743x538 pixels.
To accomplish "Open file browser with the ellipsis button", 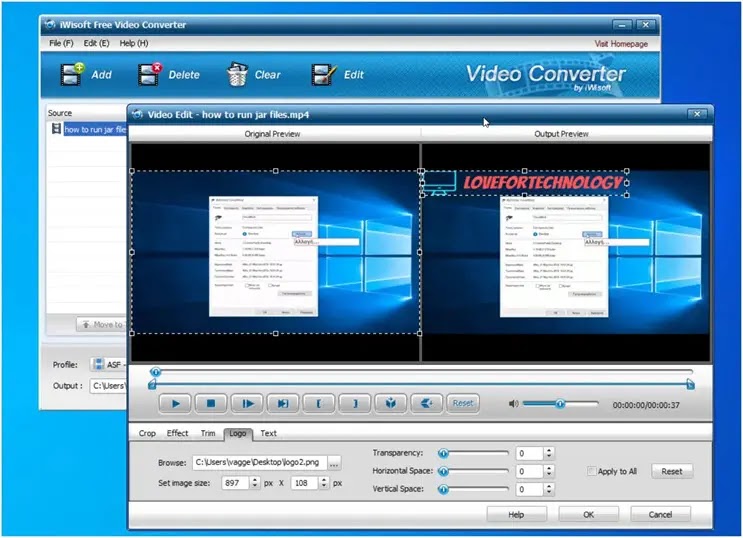I will point(334,464).
